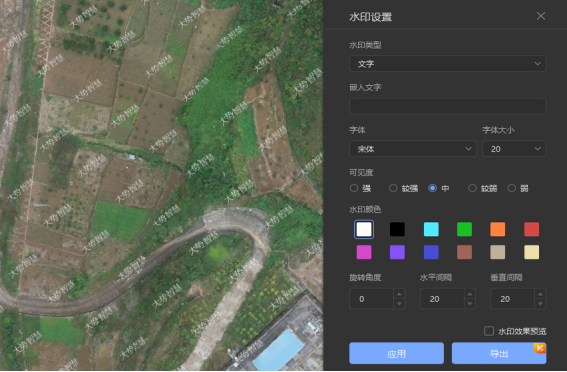This screenshot has height=372, width=567.
Task: Choose the cyan watermark color swatch
Action: (x=431, y=229)
